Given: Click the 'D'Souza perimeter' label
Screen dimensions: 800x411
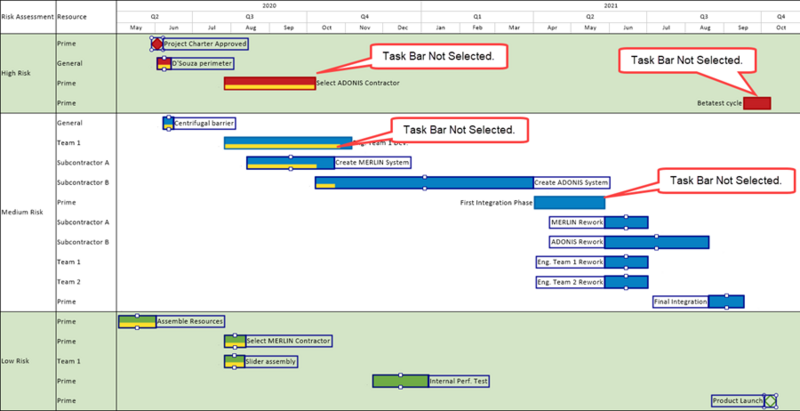Looking at the screenshot, I should point(203,64).
